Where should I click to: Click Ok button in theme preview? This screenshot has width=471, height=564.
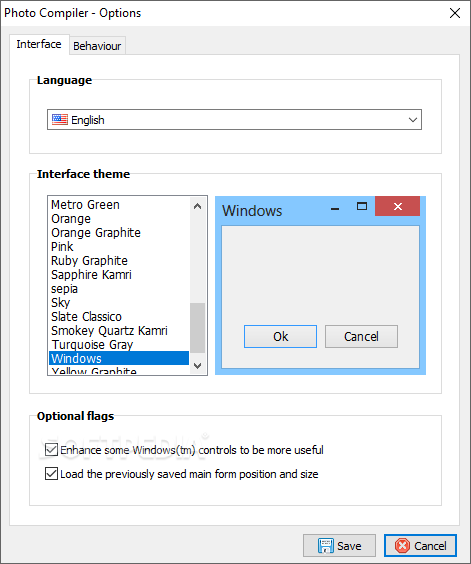[280, 337]
